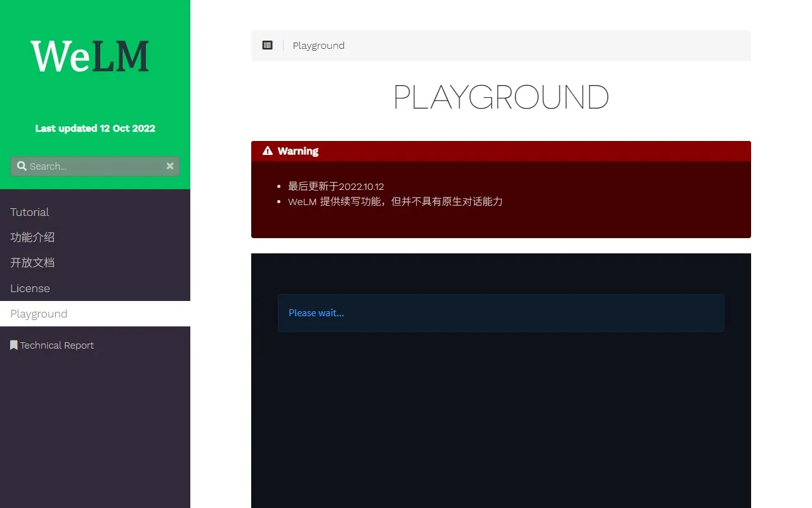Click the large PLAYGROUND page heading
This screenshot has height=508, width=812.
pyautogui.click(x=501, y=97)
